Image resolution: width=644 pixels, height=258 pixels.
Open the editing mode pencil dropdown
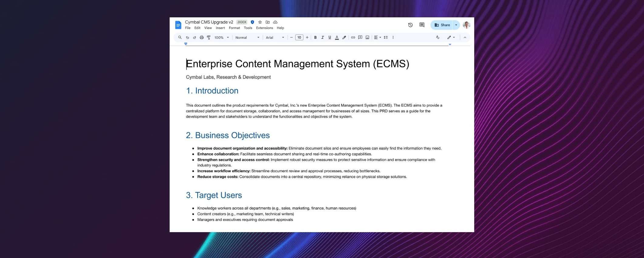click(x=451, y=37)
